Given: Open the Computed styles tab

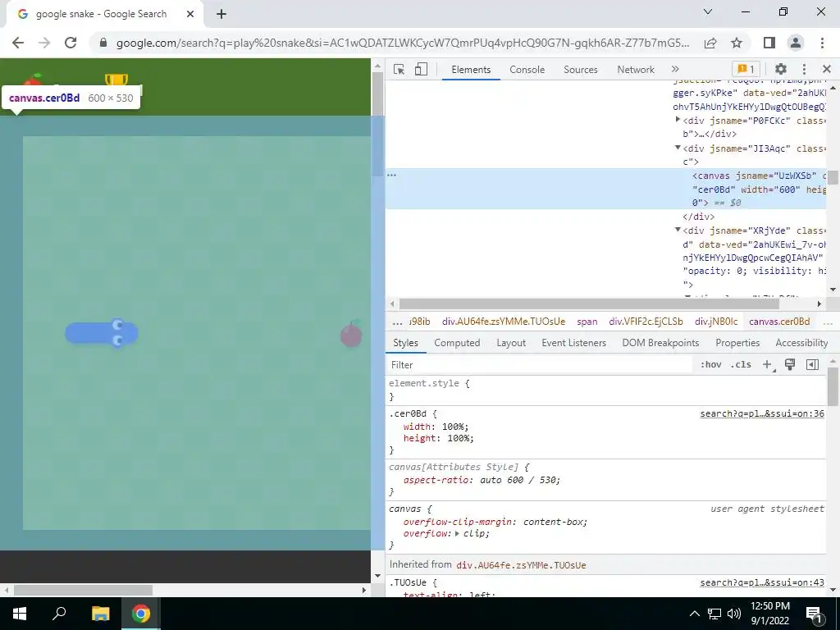Looking at the screenshot, I should 457,343.
